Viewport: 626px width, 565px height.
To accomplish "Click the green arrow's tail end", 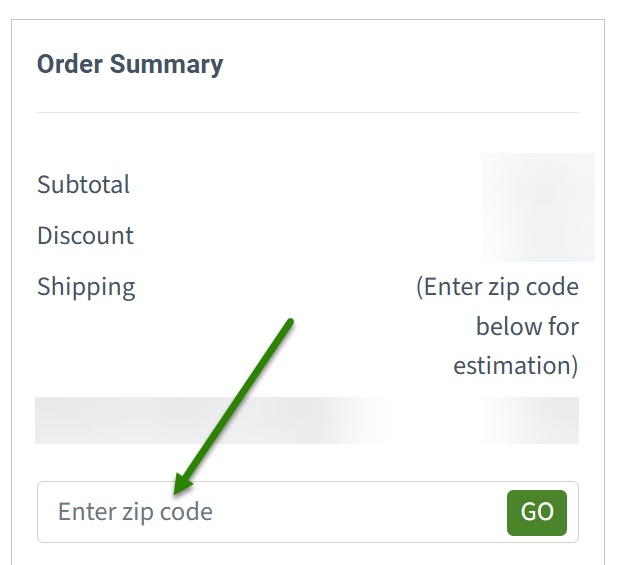I will point(289,322).
